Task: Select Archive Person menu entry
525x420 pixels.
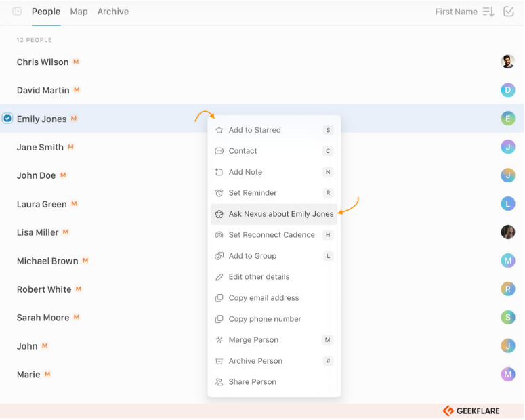Action: point(274,361)
